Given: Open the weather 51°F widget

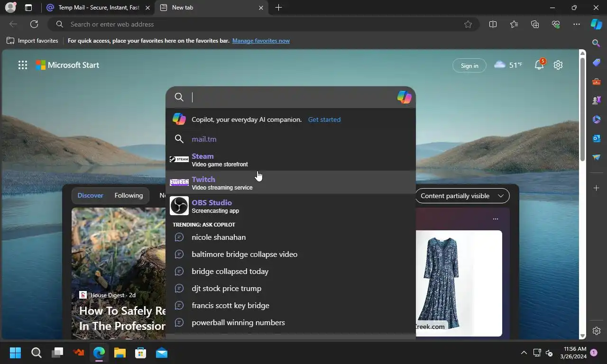Looking at the screenshot, I should pyautogui.click(x=508, y=65).
